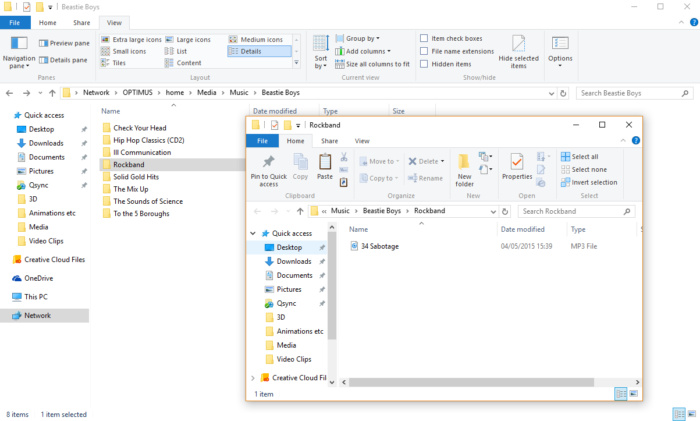Enable File name extensions checkbox
Image resolution: width=700 pixels, height=421 pixels.
click(x=424, y=51)
